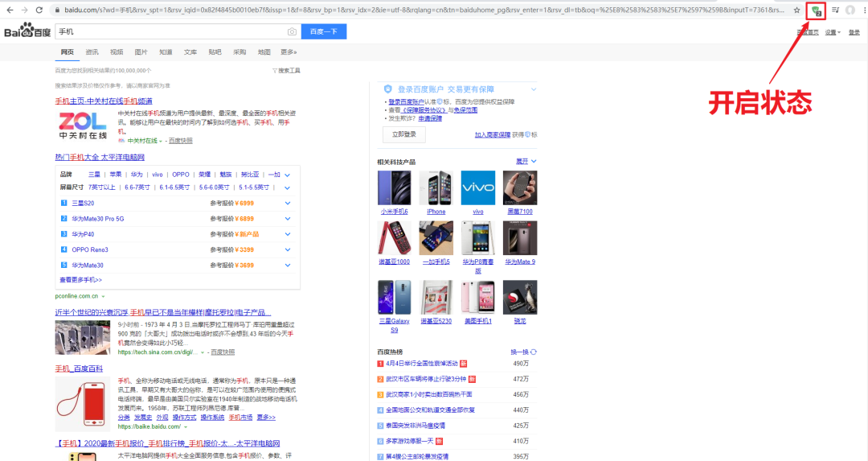This screenshot has height=461, width=868.
Task: Switch to the 视频 tab
Action: click(x=117, y=52)
